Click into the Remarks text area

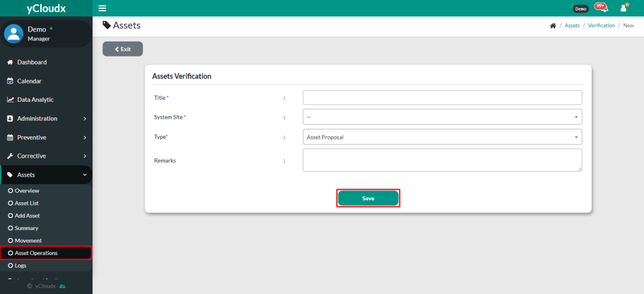pos(442,160)
